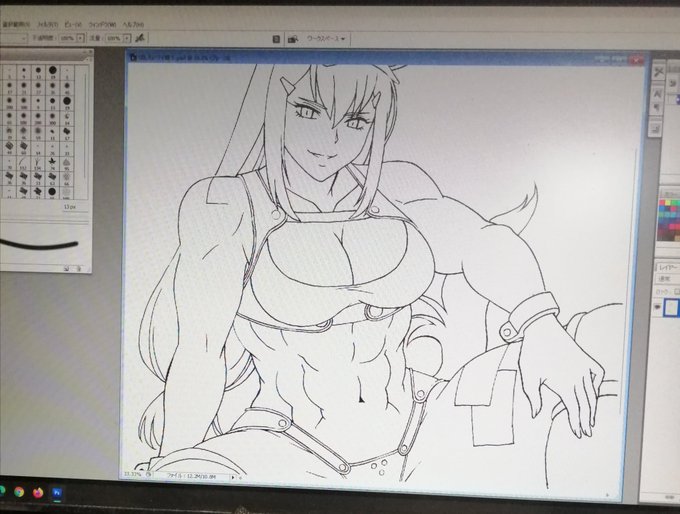This screenshot has height=514, width=680.
Task: Open the Paragraph panel dock icon
Action: point(657,108)
